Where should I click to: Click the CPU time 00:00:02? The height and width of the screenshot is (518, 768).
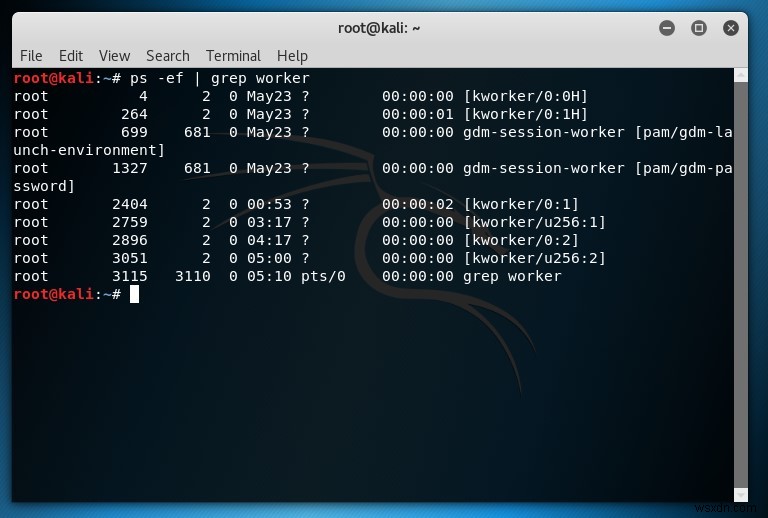[418, 204]
